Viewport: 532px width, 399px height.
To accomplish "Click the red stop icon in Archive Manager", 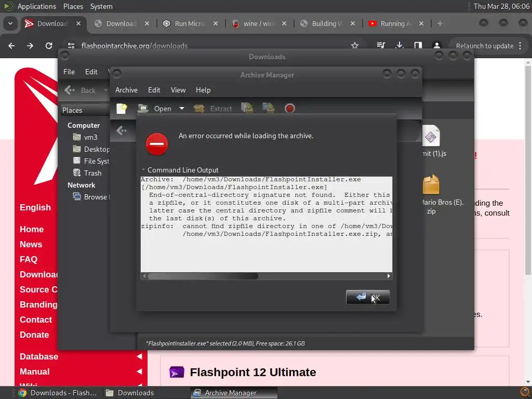I will [290, 109].
